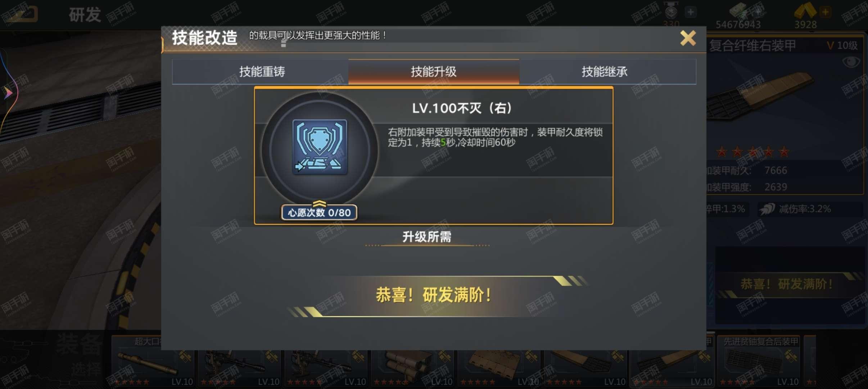Screen dimensions: 868x389
Task: Expand the left side arrow handle
Action: point(8,93)
